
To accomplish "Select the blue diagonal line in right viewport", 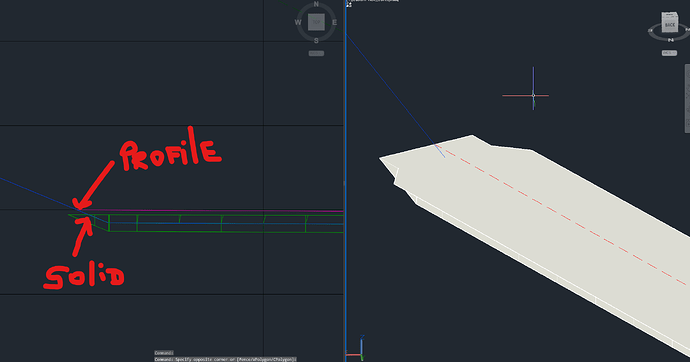I will coord(395,95).
